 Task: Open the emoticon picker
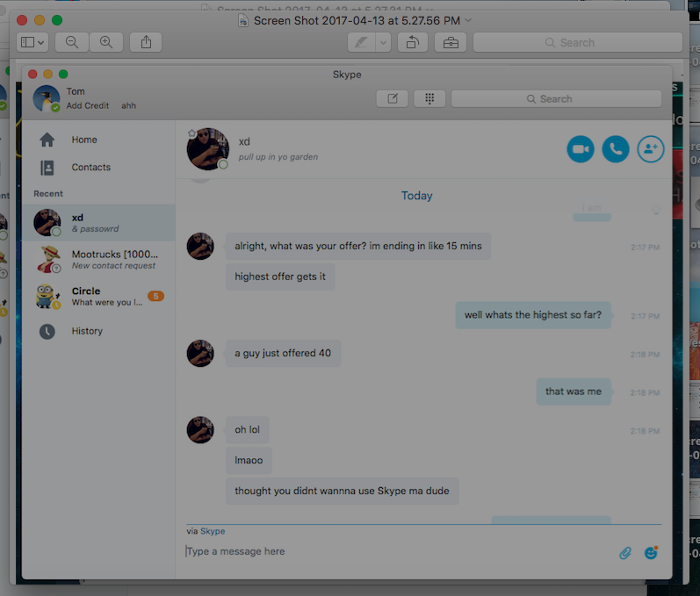[x=652, y=553]
